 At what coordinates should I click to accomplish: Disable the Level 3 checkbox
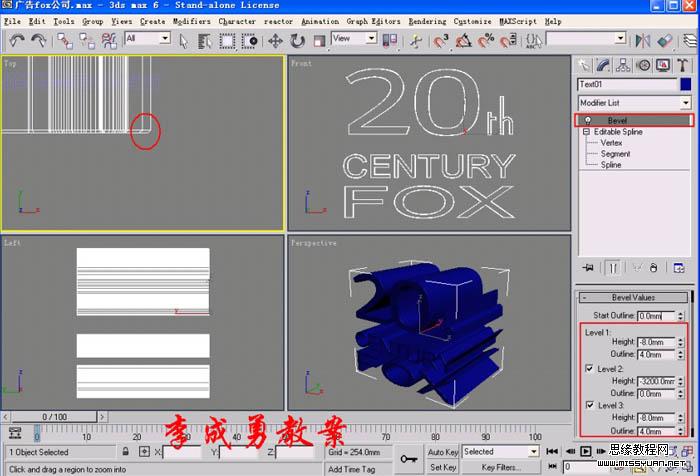pos(588,405)
